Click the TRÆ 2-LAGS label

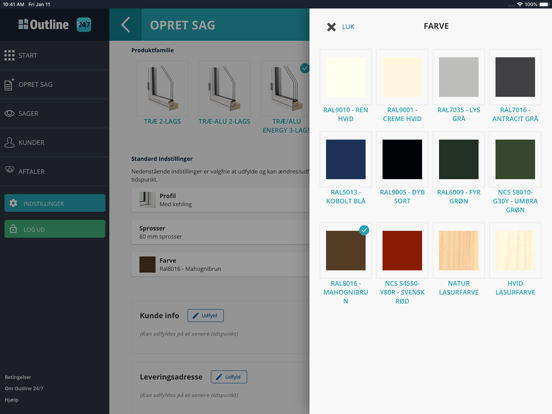point(162,121)
